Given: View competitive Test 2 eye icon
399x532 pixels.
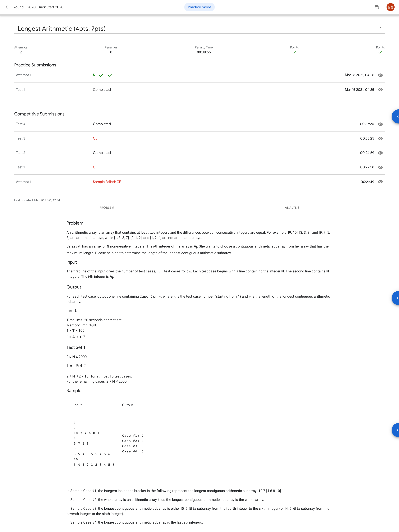Looking at the screenshot, I should pos(380,153).
